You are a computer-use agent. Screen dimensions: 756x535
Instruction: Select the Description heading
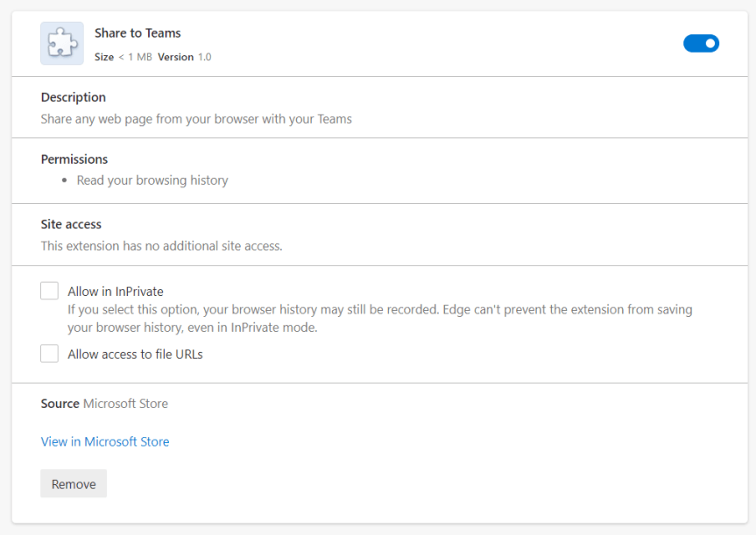pyautogui.click(x=74, y=97)
